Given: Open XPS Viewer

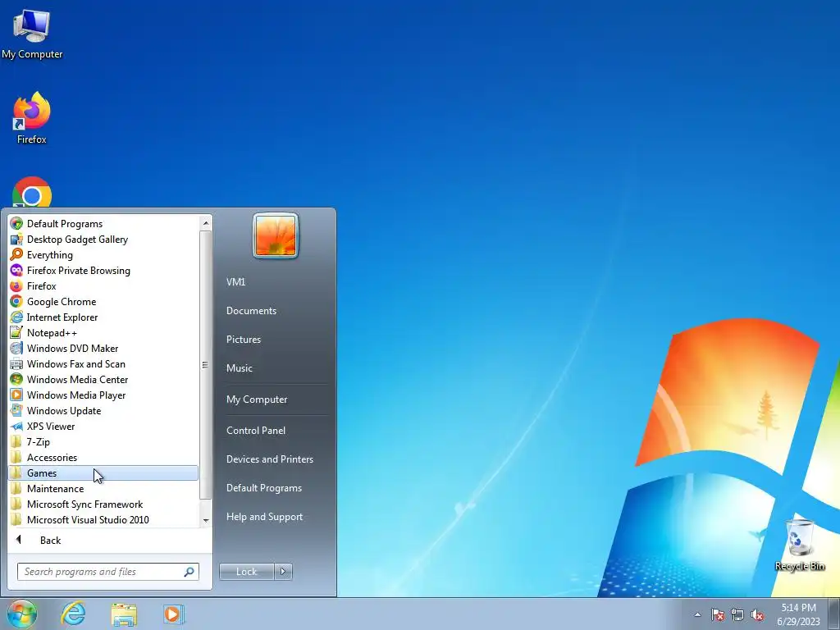Looking at the screenshot, I should click(103, 426).
